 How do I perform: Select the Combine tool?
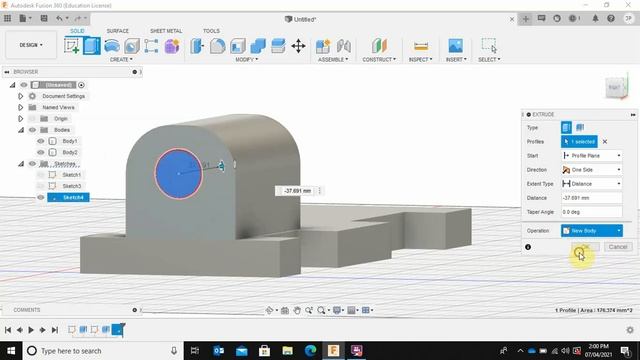point(258,46)
